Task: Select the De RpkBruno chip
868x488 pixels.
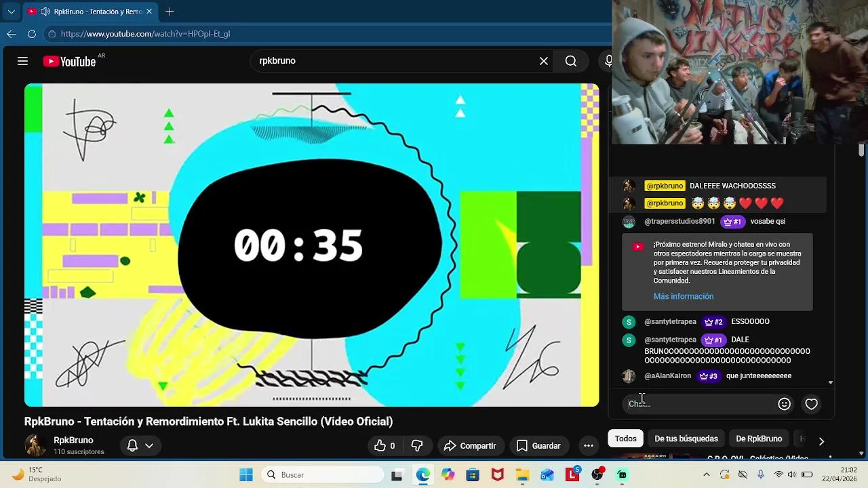Action: tap(759, 439)
